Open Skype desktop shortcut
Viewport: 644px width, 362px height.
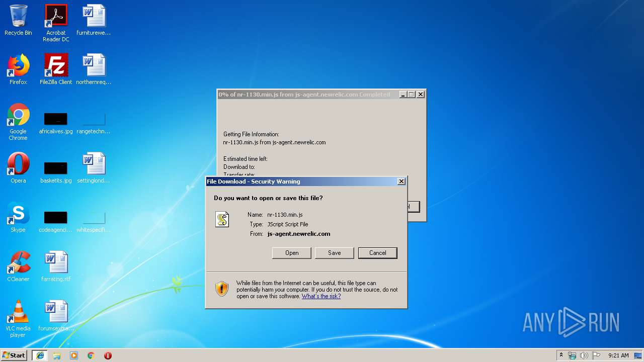point(18,217)
